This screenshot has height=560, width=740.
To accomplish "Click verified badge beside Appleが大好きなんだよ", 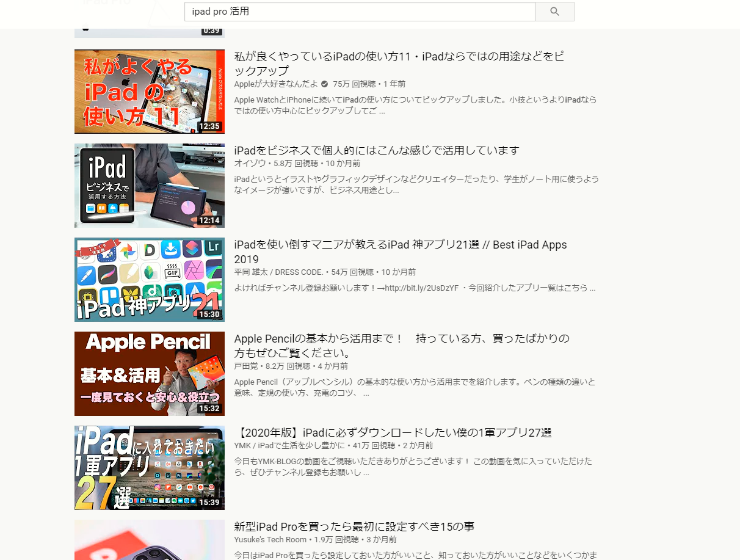I will [325, 84].
